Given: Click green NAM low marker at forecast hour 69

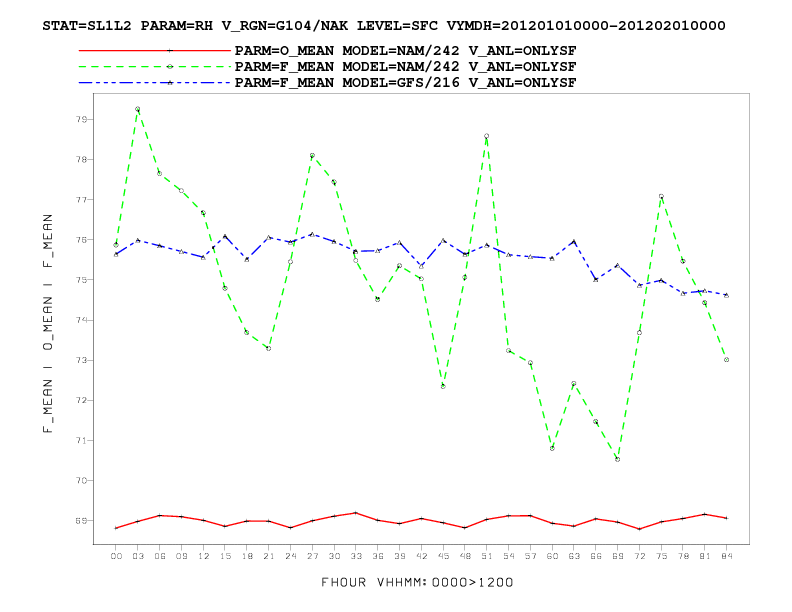Looking at the screenshot, I should pyautogui.click(x=617, y=460).
